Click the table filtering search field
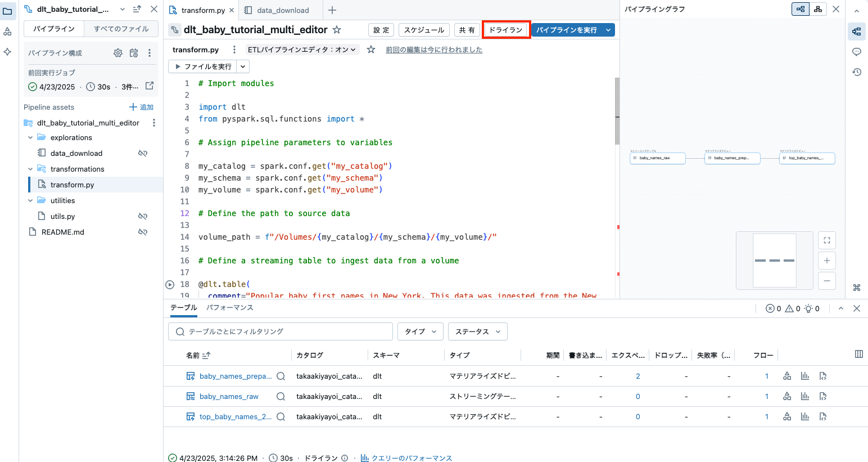The width and height of the screenshot is (868, 462). 279,331
